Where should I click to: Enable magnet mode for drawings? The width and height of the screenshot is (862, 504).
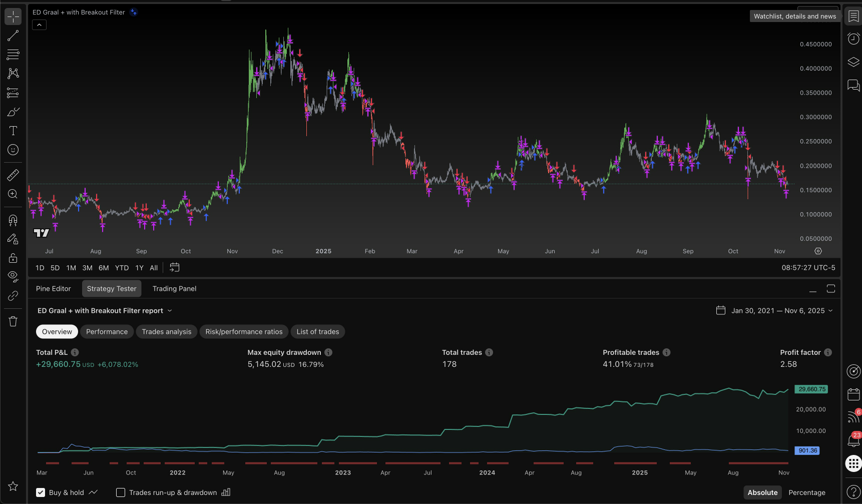(x=13, y=220)
